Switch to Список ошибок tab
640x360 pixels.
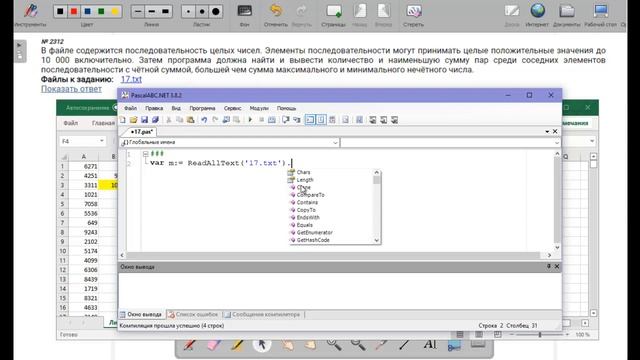(193, 314)
